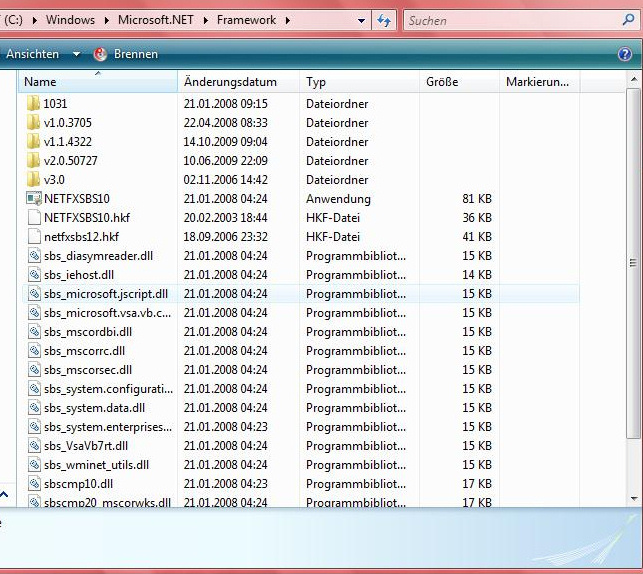Click the 81 KB size value
Viewport: 643px width, 574px height.
477,198
